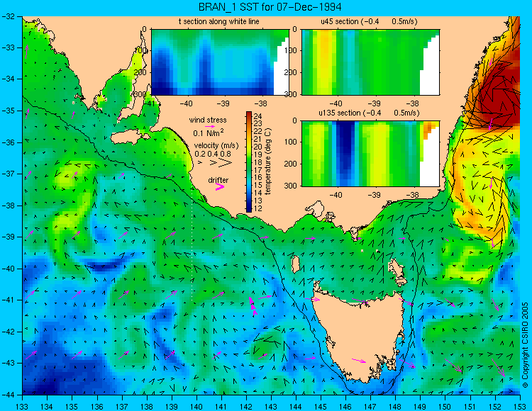Click the -36 latitude axis label

click(x=8, y=142)
